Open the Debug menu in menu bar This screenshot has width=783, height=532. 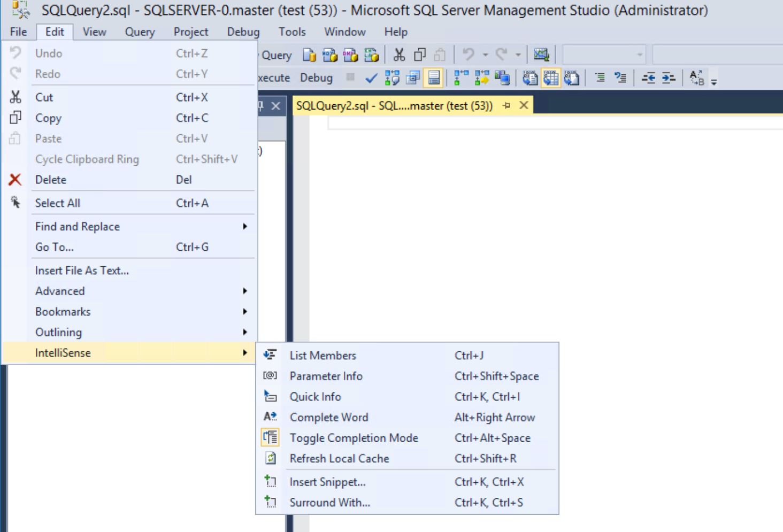click(x=243, y=32)
